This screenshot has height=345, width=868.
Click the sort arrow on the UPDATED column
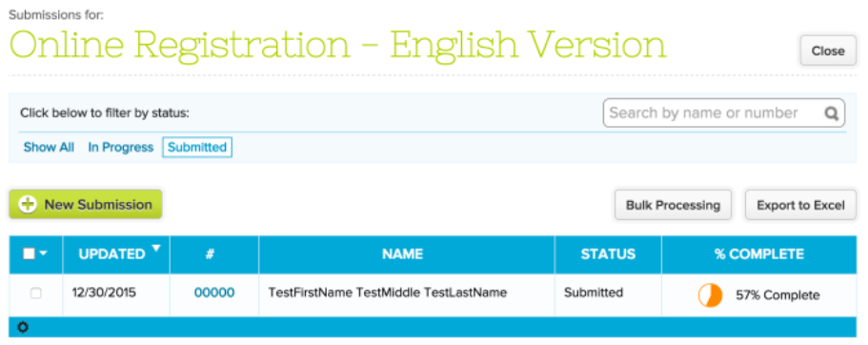click(x=156, y=248)
